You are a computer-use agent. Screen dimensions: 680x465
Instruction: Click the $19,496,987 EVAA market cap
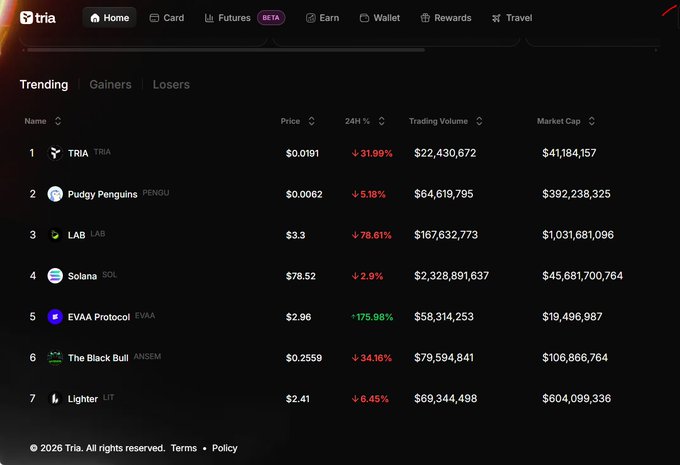tap(572, 316)
